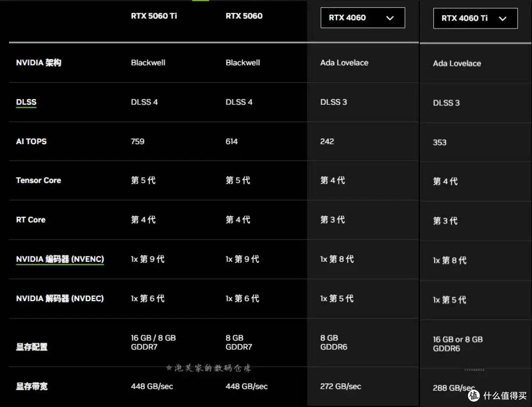This screenshot has height=407, width=532.
Task: Click Ada Lovelace in RTX 4060 column
Action: coord(344,63)
